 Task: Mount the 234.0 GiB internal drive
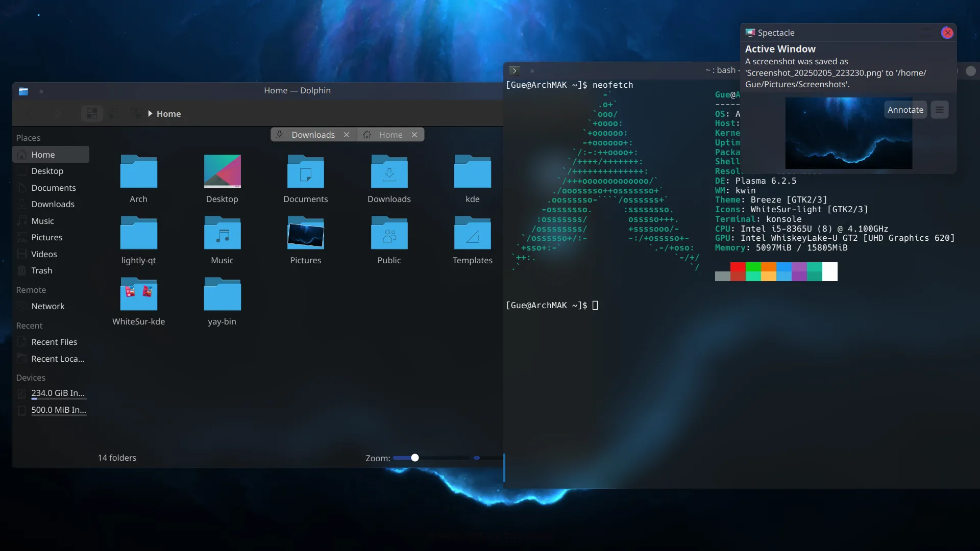point(57,393)
